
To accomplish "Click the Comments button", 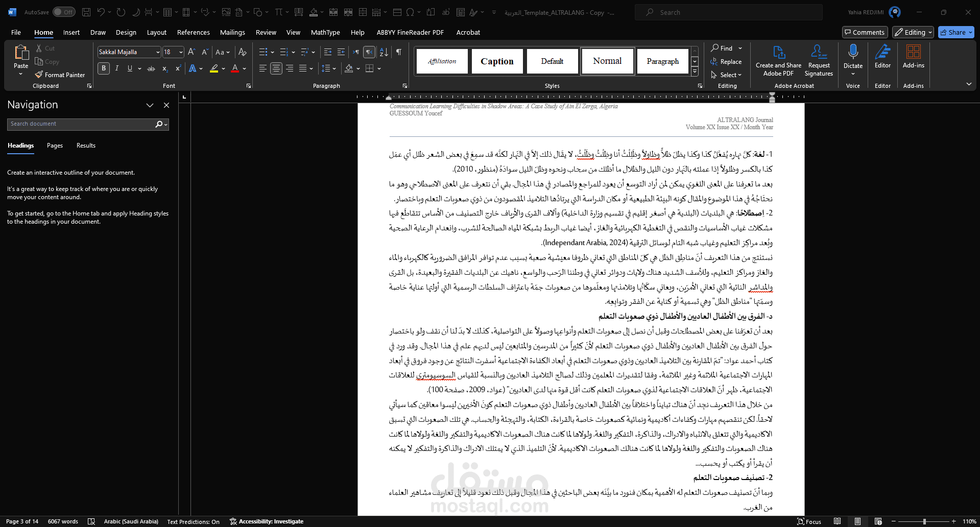I will coord(865,32).
